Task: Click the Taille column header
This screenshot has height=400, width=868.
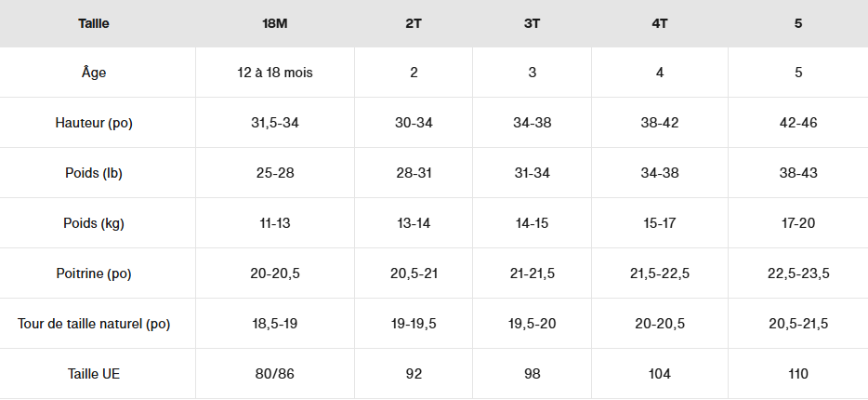Action: [x=94, y=23]
